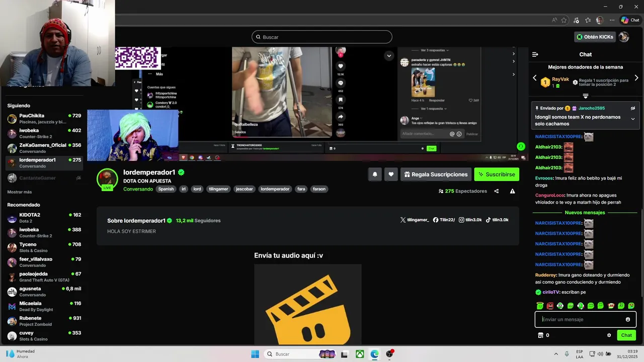Open ZeKaGamers_Oficial channel in sidebar
The height and width of the screenshot is (362, 644).
click(44, 148)
